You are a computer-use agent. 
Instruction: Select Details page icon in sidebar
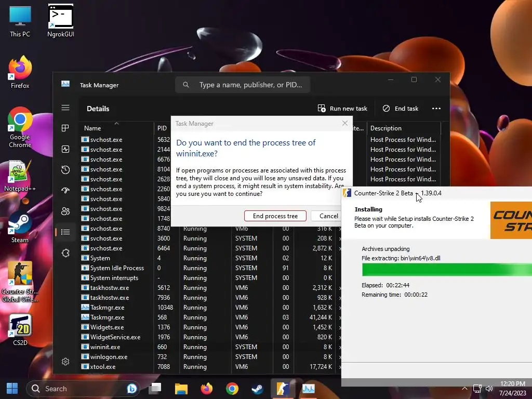(x=65, y=232)
